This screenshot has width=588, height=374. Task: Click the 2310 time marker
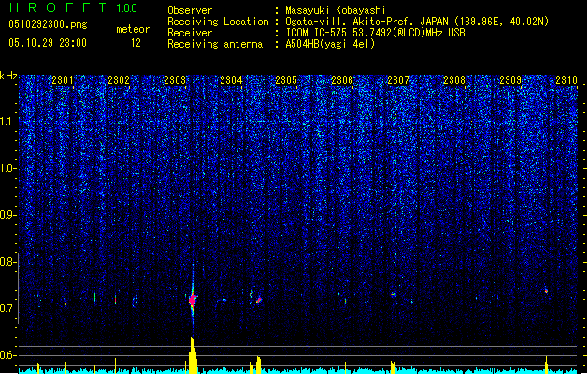(566, 80)
